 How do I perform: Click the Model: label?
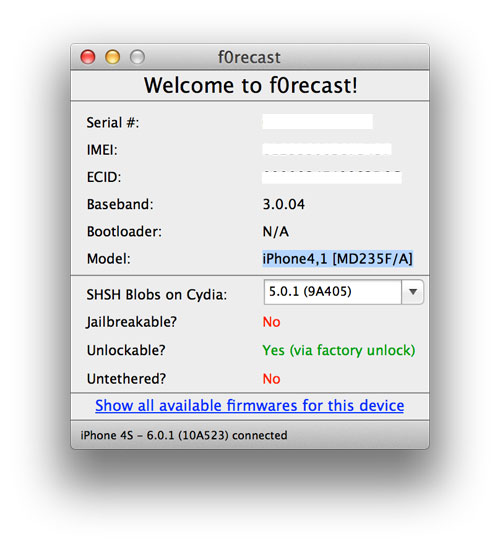(x=108, y=259)
